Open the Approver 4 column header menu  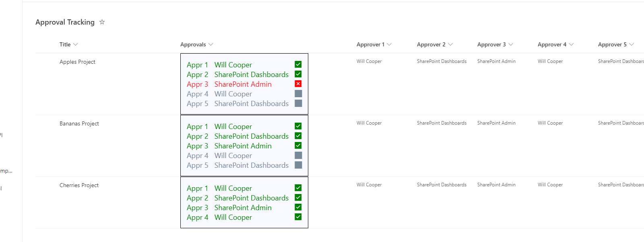pos(572,44)
